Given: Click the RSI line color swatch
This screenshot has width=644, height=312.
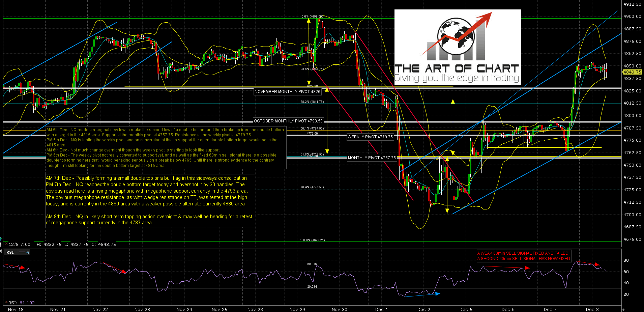Looking at the screenshot, I should 22,252.
